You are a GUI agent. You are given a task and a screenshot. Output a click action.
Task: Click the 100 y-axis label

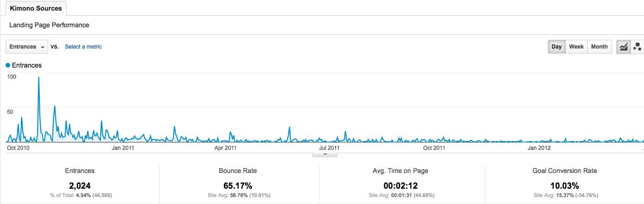click(x=12, y=77)
